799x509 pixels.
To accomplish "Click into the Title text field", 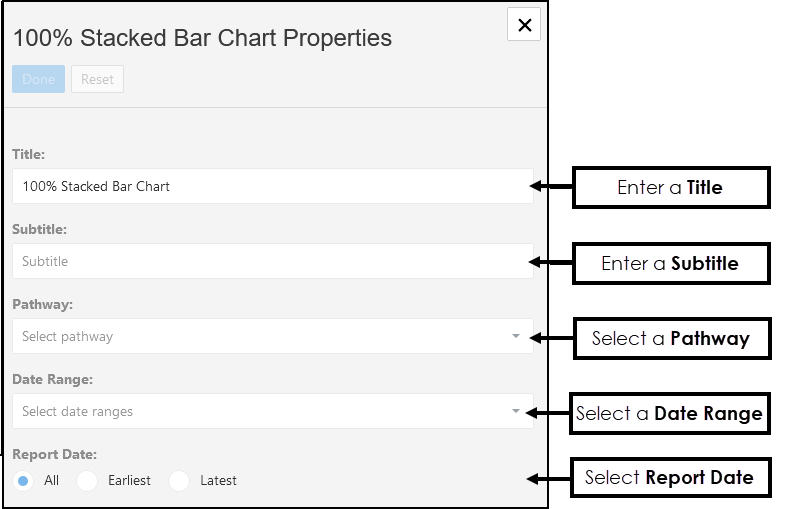I will tap(272, 186).
